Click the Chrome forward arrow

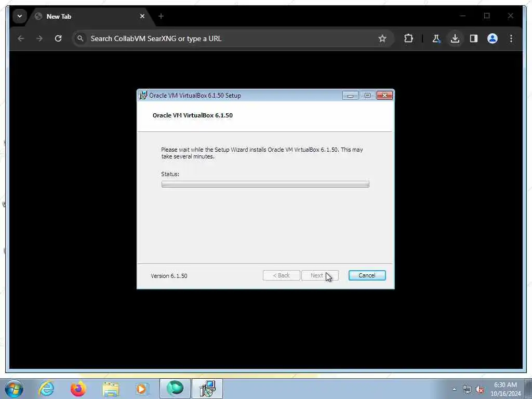39,38
